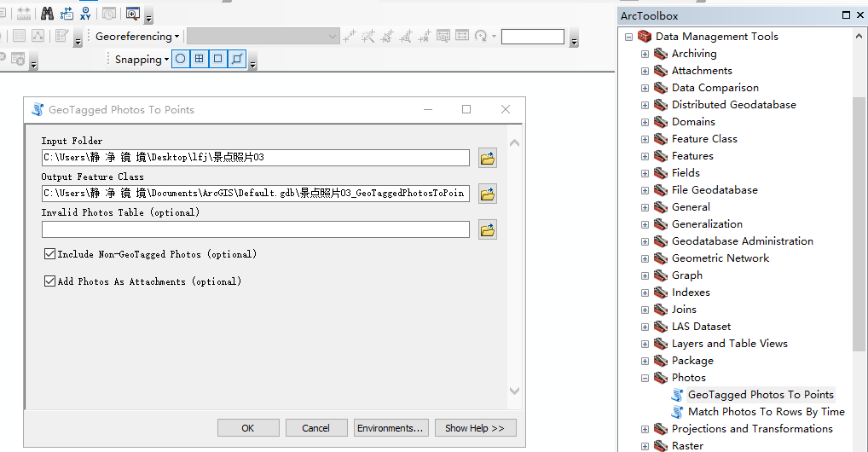Expand the Feature Class toolset
The image size is (868, 452).
[645, 140]
